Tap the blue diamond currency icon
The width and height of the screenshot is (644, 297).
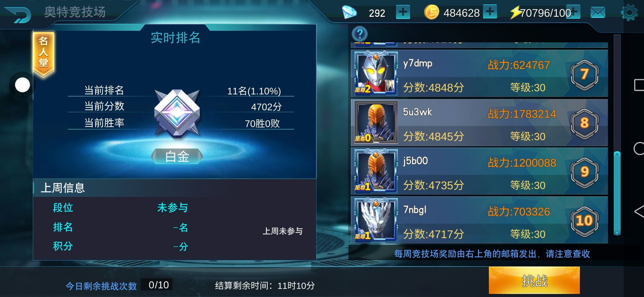click(x=349, y=12)
